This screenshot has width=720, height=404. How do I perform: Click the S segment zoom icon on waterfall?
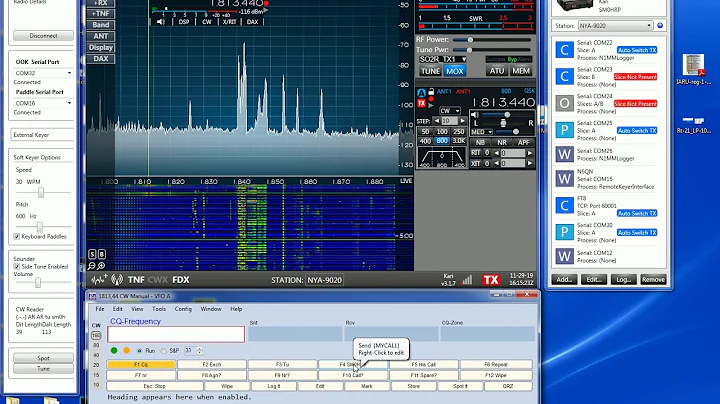tap(92, 254)
